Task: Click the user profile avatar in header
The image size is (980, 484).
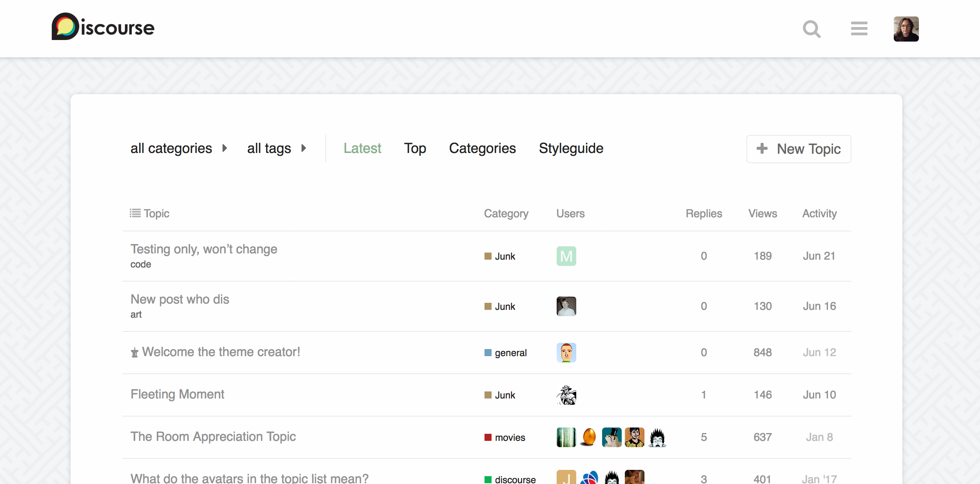Action: [906, 29]
